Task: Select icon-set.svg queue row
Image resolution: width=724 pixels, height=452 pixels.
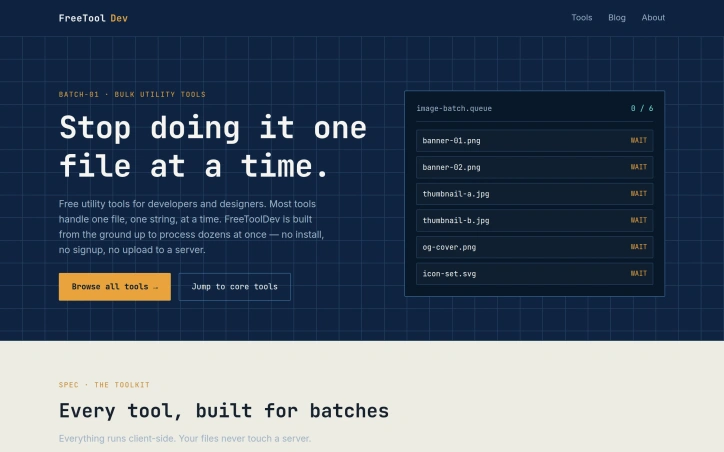Action: (534, 274)
